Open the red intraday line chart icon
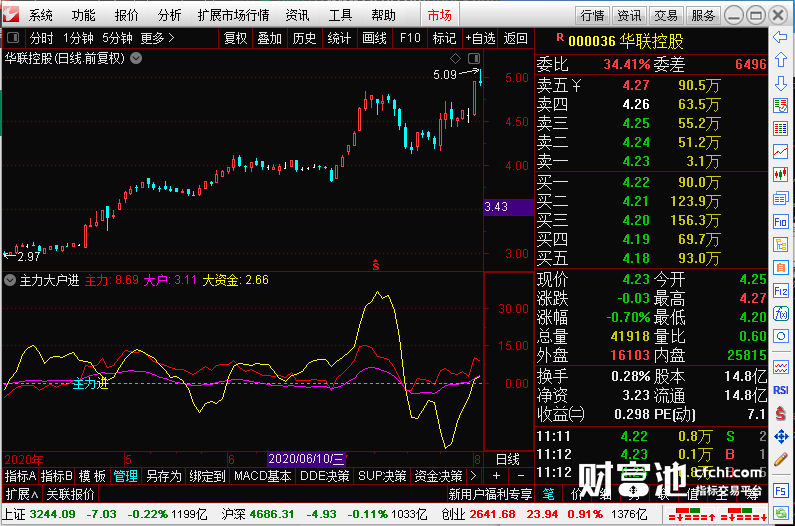Screen dimensions: 795x526 coord(780,151)
